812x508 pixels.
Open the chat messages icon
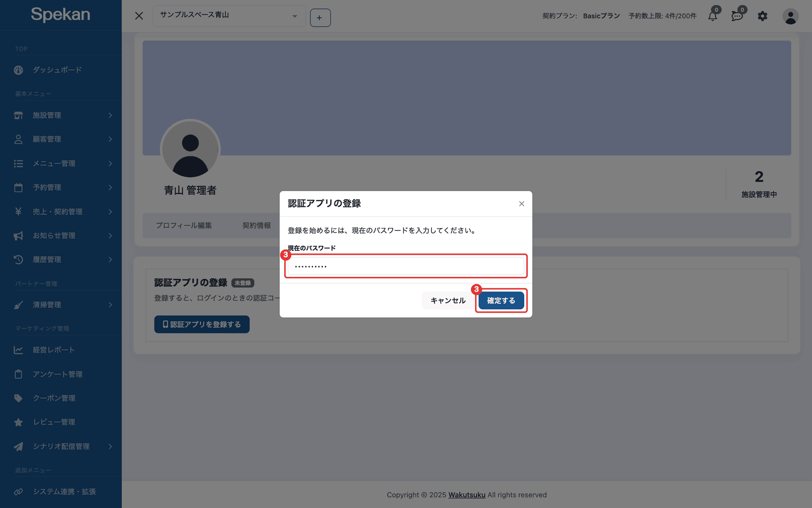pos(737,16)
